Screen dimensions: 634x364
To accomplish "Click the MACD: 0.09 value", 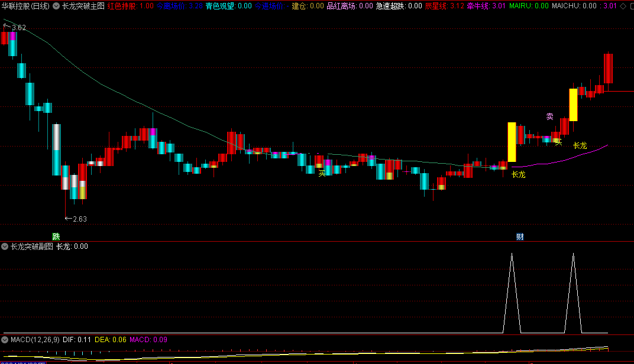I will pyautogui.click(x=148, y=340).
